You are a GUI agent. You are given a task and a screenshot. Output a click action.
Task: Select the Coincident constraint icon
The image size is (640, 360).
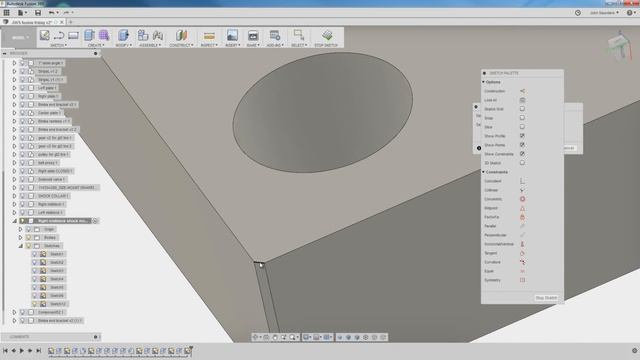522,181
